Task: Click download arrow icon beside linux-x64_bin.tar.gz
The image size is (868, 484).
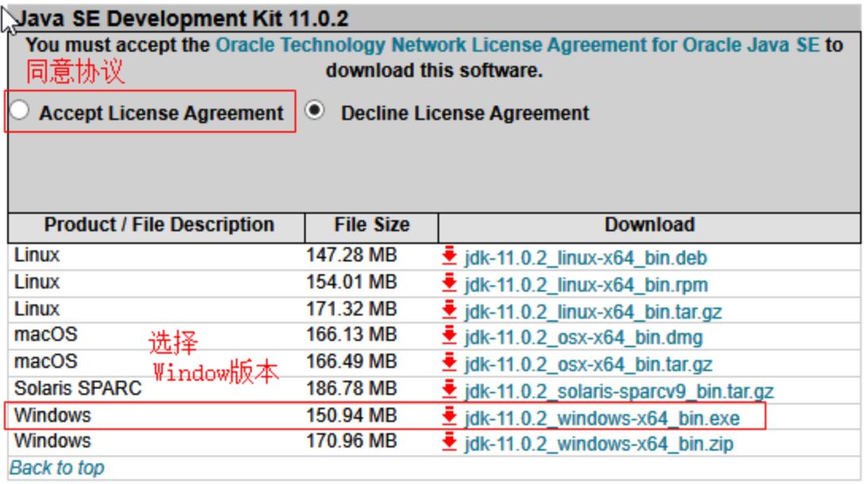Action: 449,311
